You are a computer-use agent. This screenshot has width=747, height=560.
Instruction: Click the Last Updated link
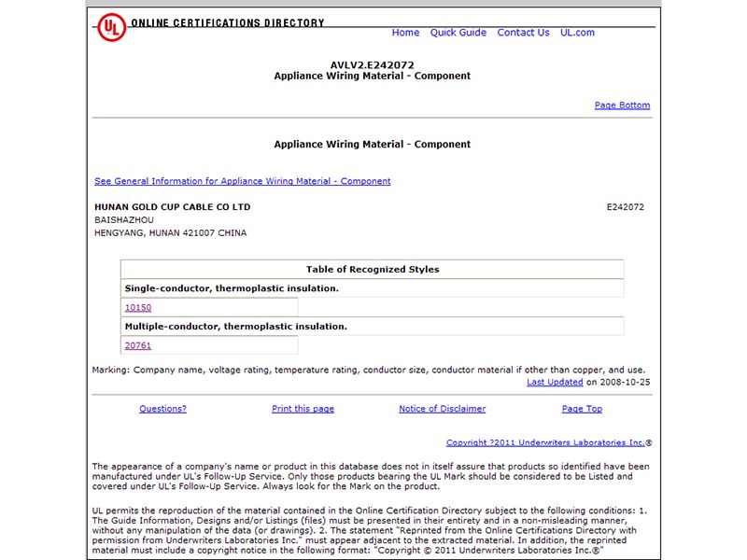point(555,383)
